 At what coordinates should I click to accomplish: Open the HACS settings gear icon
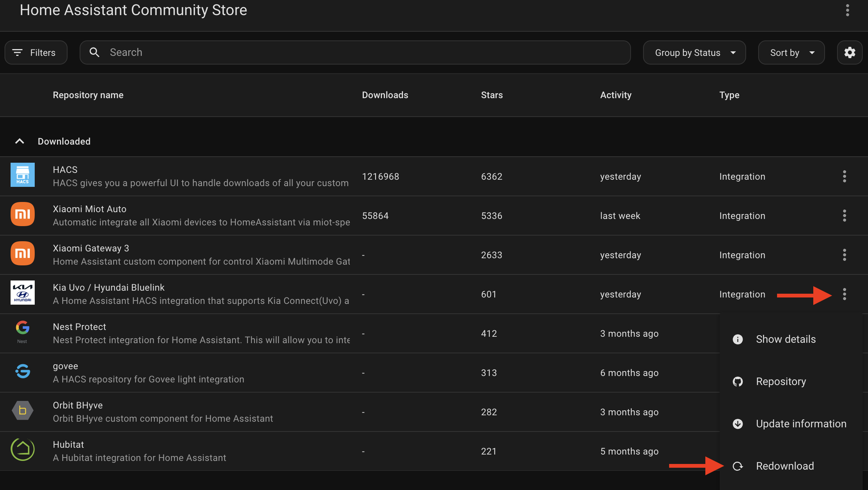point(850,52)
